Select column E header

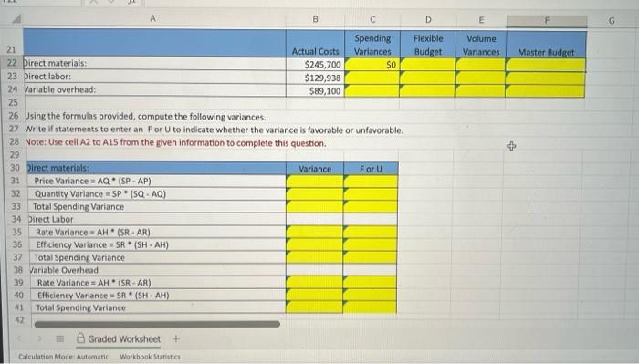pos(481,19)
